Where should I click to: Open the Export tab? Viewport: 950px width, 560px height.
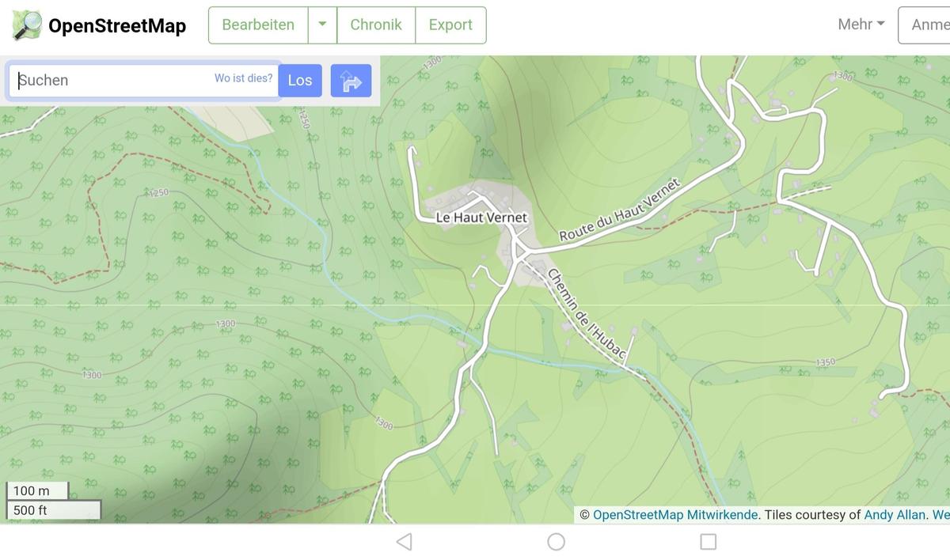click(450, 25)
